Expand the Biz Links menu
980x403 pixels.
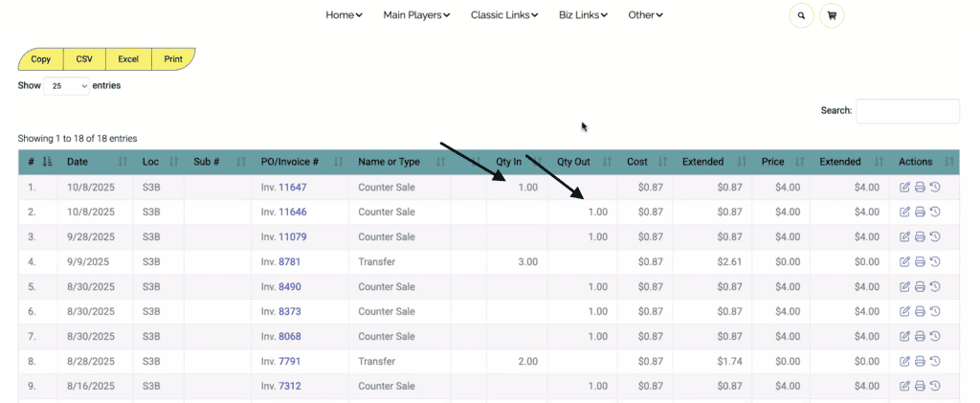pos(583,15)
